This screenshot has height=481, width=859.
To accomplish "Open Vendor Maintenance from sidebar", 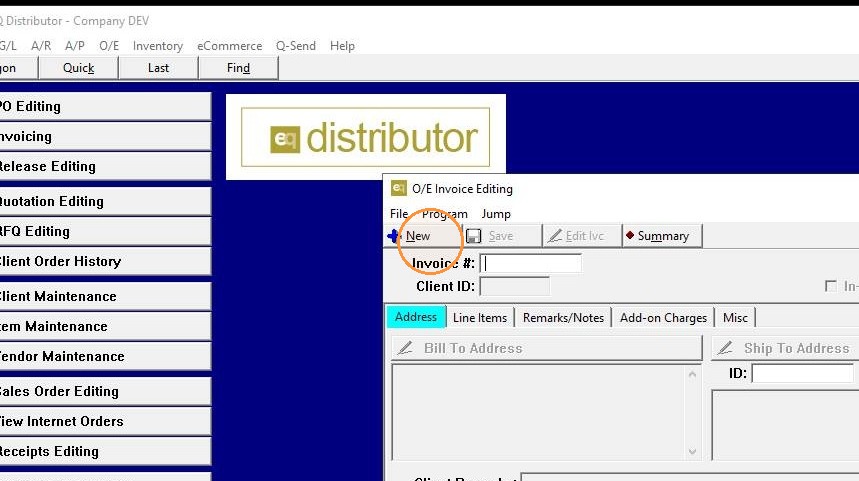I will (104, 357).
